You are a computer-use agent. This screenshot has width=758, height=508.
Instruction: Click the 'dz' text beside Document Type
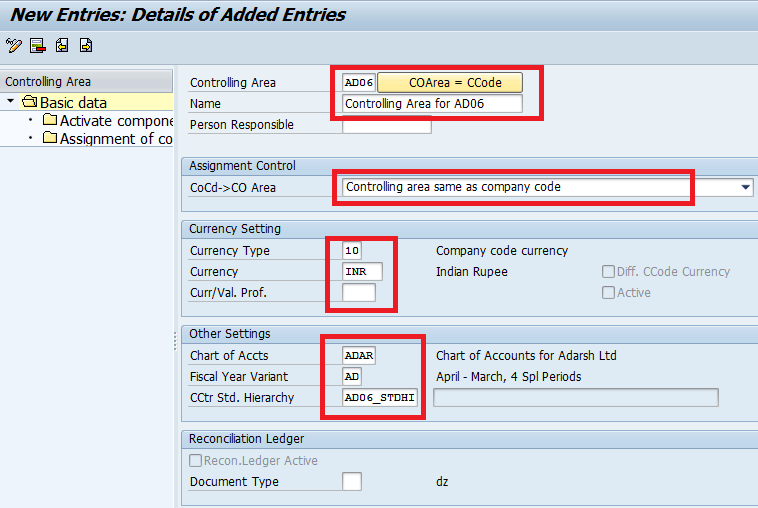point(442,481)
